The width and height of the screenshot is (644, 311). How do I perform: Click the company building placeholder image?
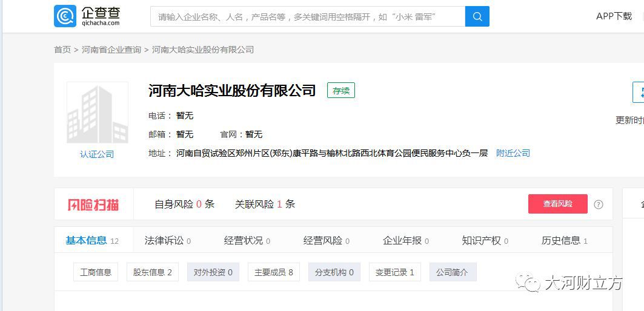(x=98, y=113)
